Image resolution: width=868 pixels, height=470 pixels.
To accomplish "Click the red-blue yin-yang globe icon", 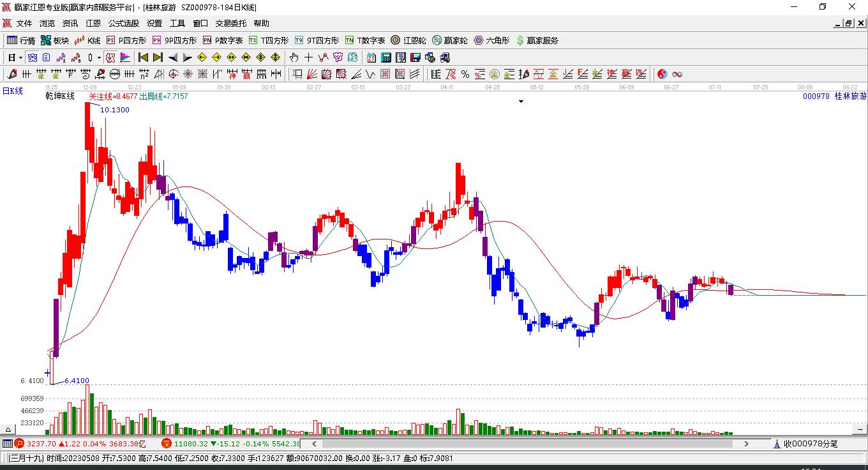I will coord(662,74).
